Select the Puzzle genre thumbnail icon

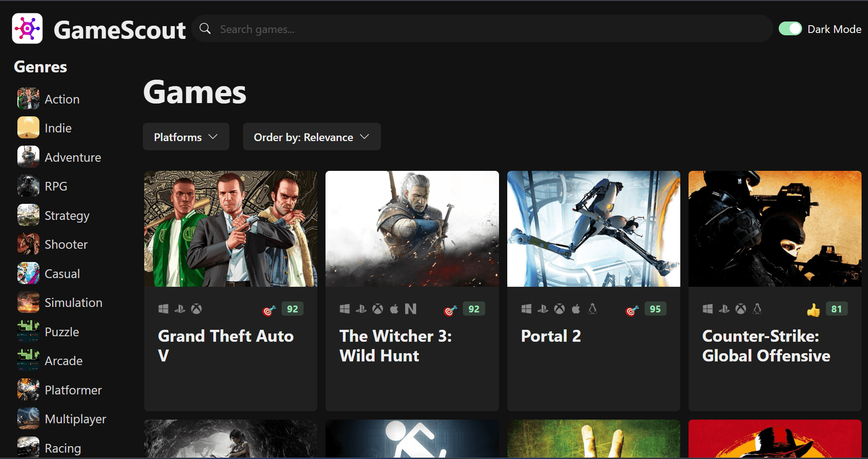tap(28, 332)
